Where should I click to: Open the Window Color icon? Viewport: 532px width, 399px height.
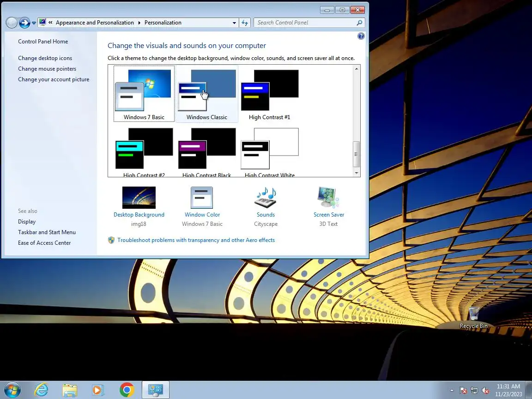click(202, 198)
